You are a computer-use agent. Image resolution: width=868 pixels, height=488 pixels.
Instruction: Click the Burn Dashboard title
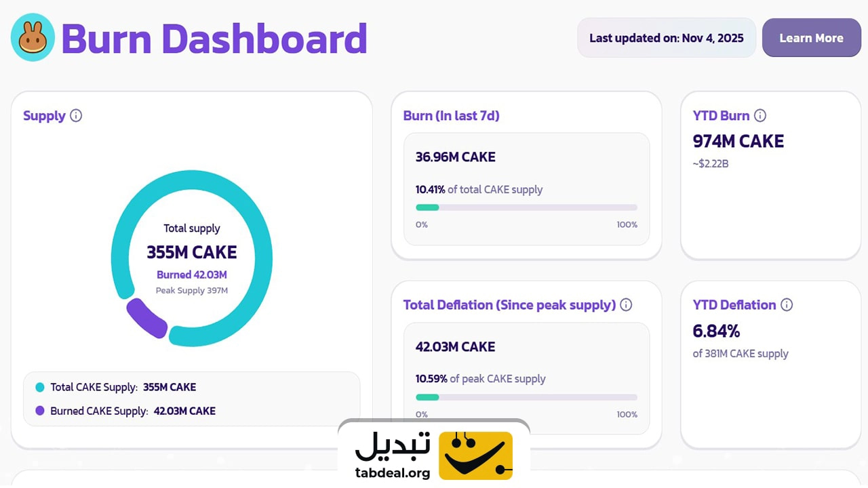pos(214,39)
